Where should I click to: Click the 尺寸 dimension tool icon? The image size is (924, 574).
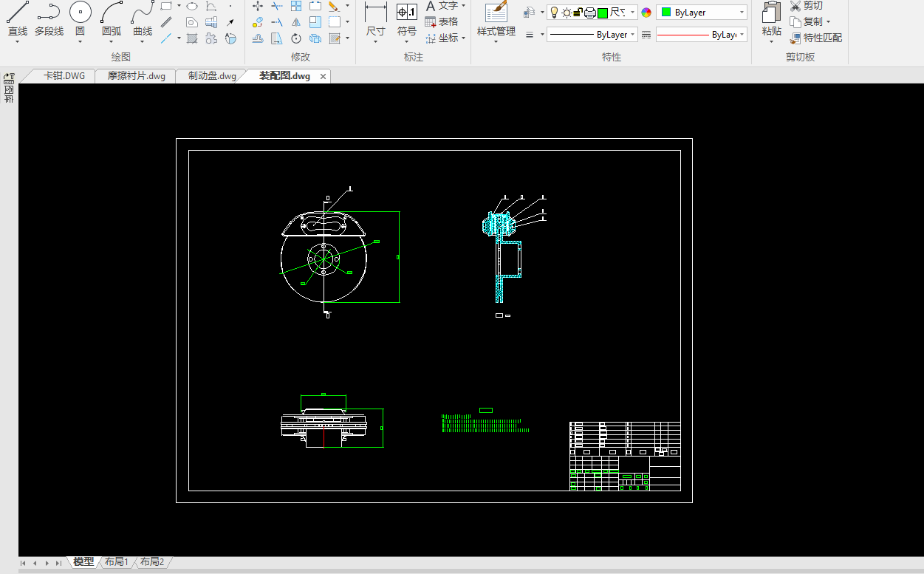click(x=375, y=13)
